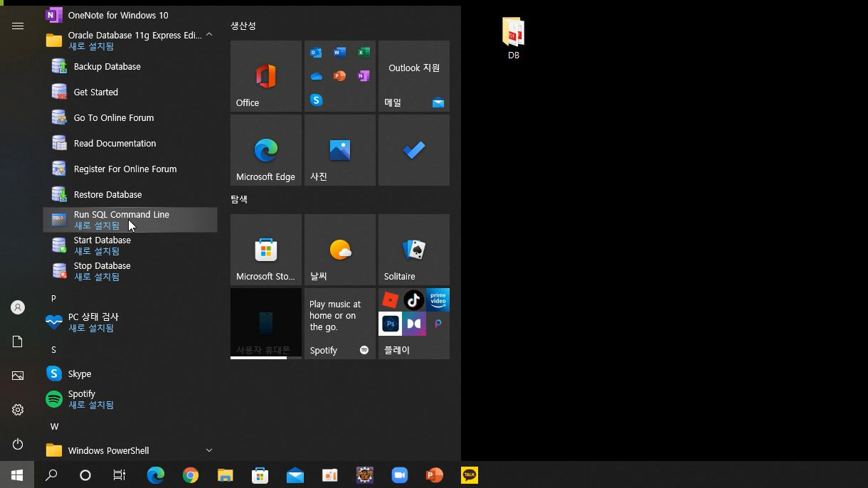Viewport: 868px width, 488px height.
Task: Open the Spotify tile
Action: (340, 324)
